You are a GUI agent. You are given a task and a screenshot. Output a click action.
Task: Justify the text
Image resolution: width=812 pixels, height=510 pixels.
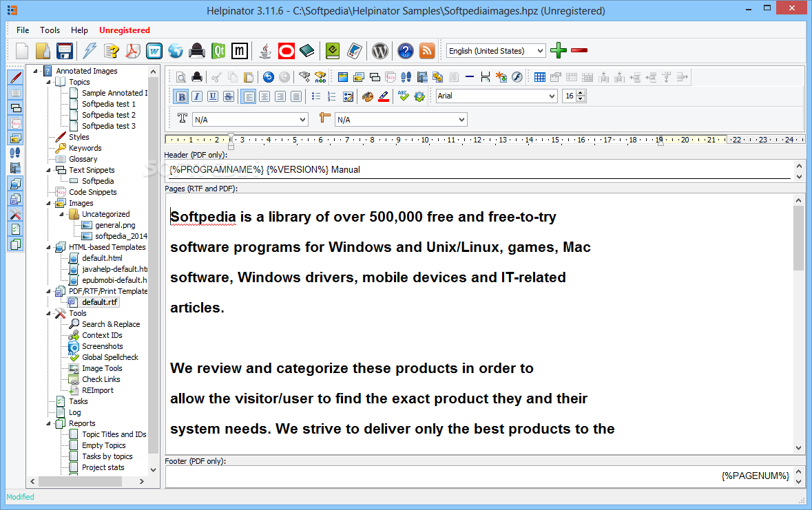tap(295, 96)
